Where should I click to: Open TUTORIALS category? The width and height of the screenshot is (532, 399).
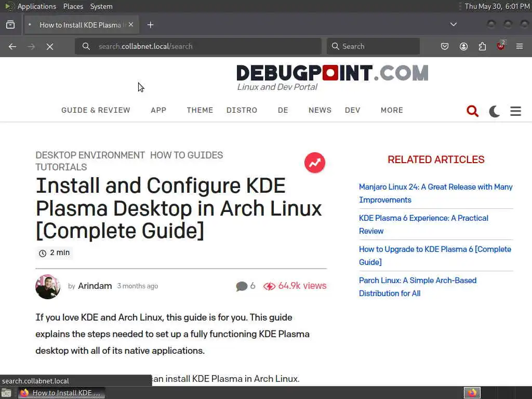[61, 167]
